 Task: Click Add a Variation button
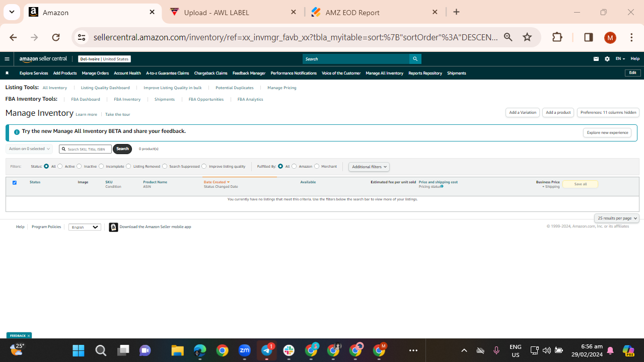point(523,113)
